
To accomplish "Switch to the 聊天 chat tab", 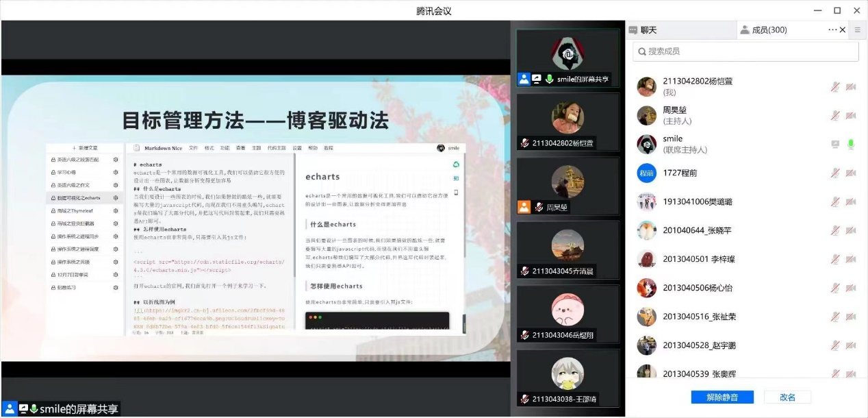I will pos(643,30).
